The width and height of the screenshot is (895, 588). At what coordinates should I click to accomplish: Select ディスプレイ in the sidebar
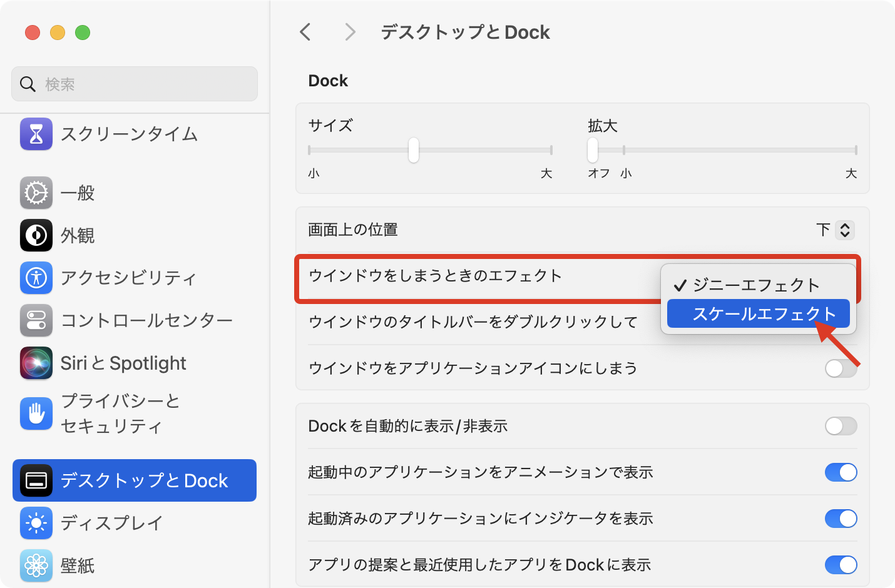point(135,523)
